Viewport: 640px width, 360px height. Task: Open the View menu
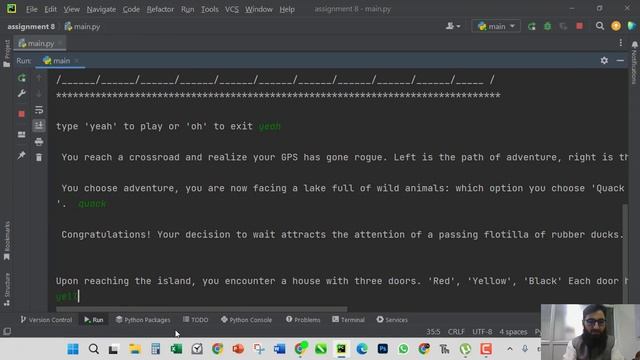coord(71,9)
